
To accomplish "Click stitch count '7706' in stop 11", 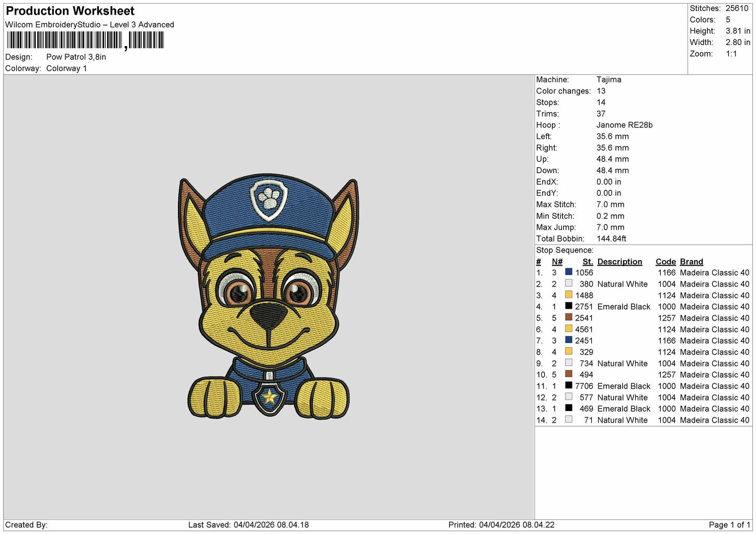I will pos(584,386).
